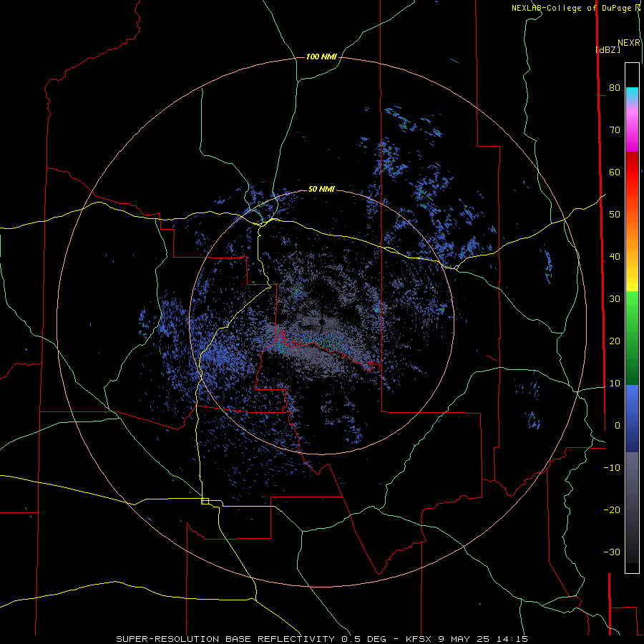Click the small yellow square marker on the highway

pyautogui.click(x=205, y=501)
